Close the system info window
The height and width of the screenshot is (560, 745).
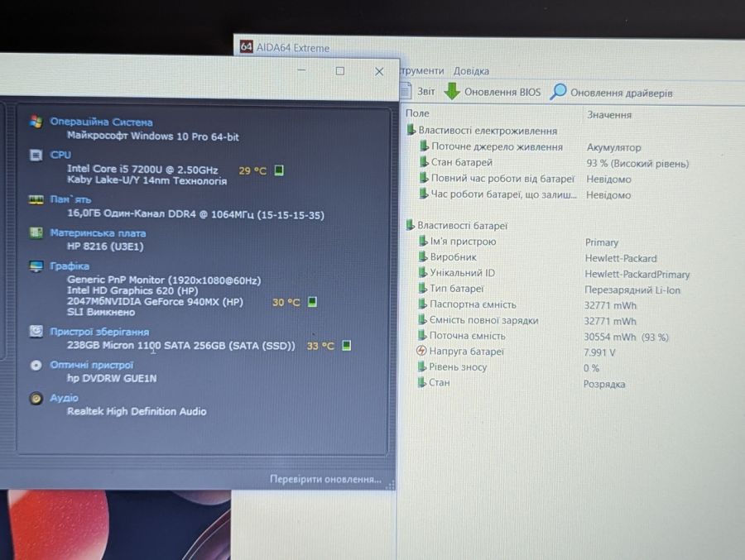coord(379,71)
